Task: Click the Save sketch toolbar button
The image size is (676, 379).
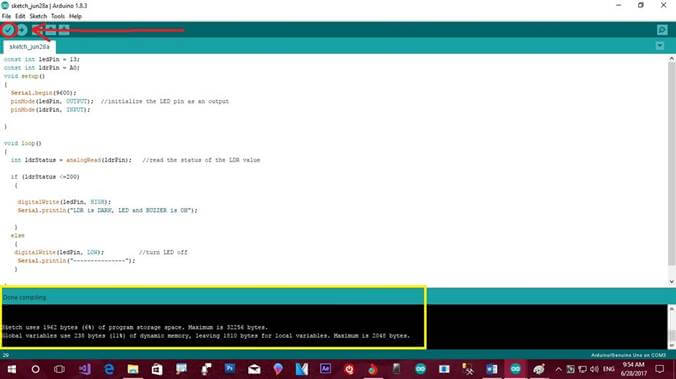Action: pyautogui.click(x=64, y=30)
